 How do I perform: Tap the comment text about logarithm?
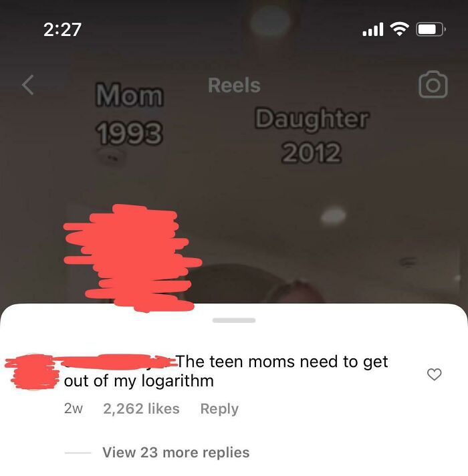(226, 371)
